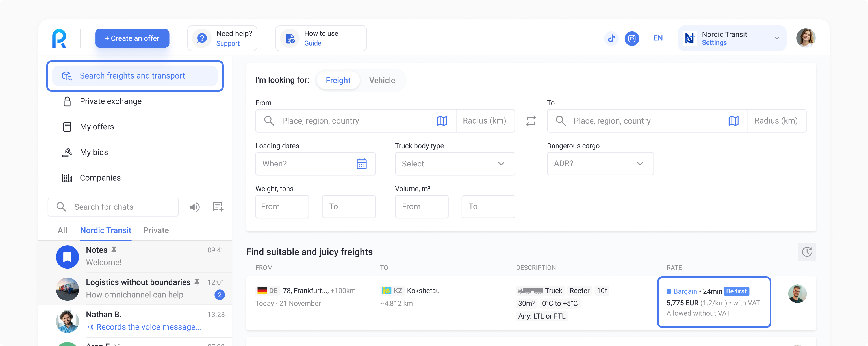The width and height of the screenshot is (868, 346).
Task: Click the magnifier icon in From field
Action: (269, 121)
